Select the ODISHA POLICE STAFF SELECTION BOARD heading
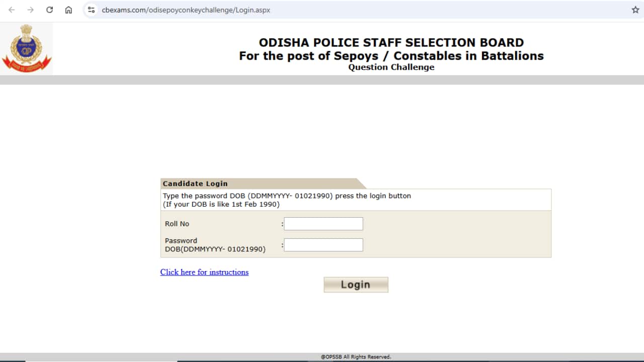Viewport: 644px width, 362px height. click(x=391, y=42)
